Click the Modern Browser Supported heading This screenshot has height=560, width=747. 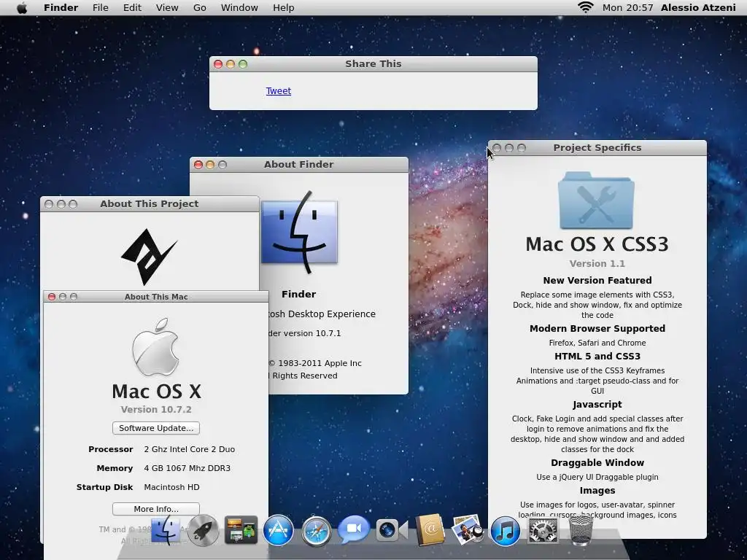coord(597,329)
